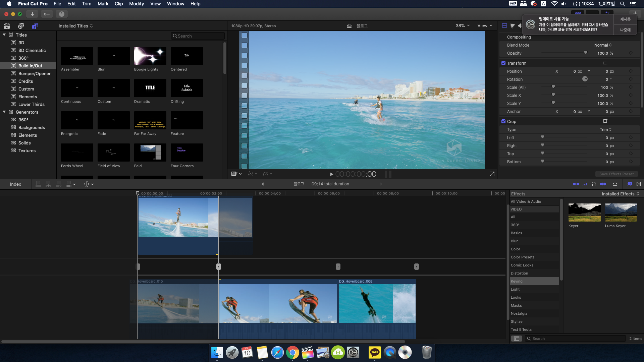The image size is (644, 362).
Task: Open Chrome from the Dock
Action: (x=292, y=353)
